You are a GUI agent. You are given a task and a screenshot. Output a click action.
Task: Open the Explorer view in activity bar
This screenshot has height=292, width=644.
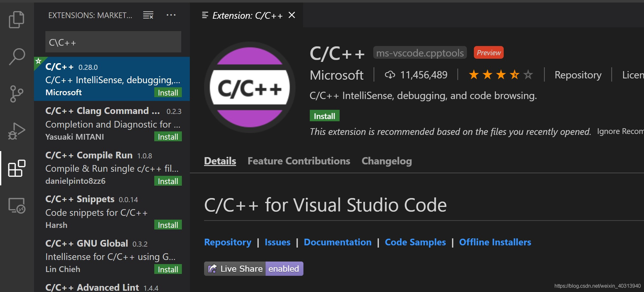click(17, 20)
